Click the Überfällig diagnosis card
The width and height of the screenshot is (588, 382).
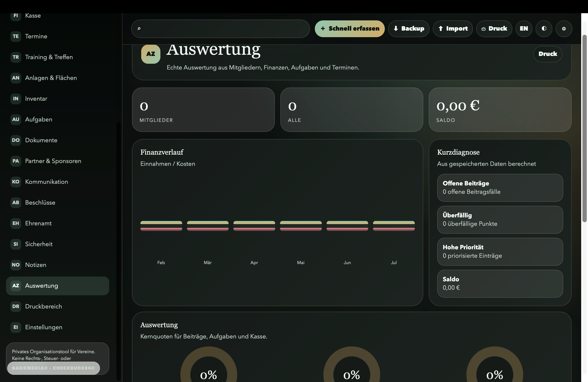[x=500, y=220]
